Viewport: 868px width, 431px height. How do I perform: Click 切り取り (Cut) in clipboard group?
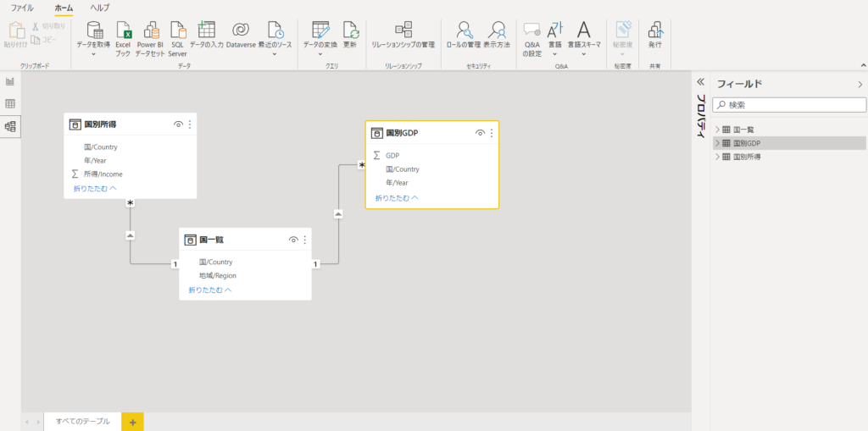point(48,26)
